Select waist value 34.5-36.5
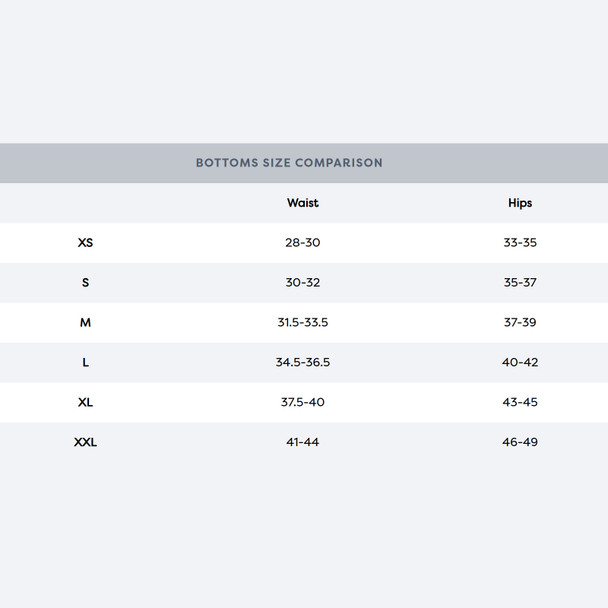The height and width of the screenshot is (608, 608). 302,363
